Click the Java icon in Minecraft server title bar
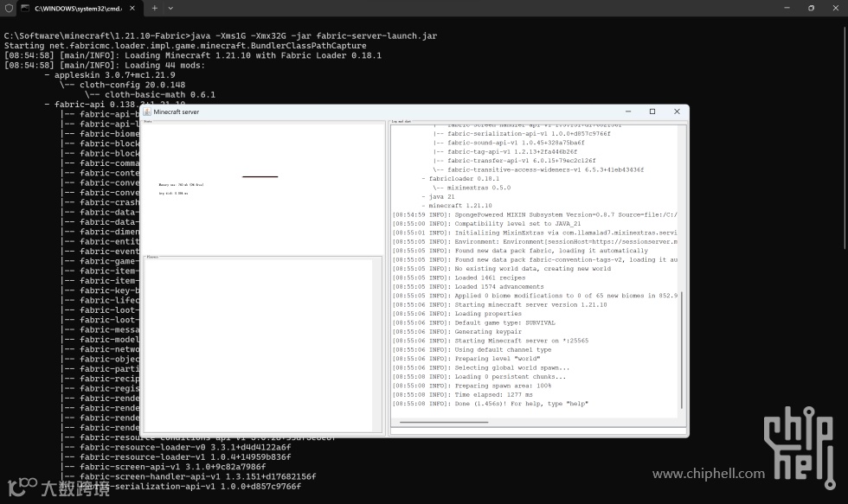 point(146,112)
